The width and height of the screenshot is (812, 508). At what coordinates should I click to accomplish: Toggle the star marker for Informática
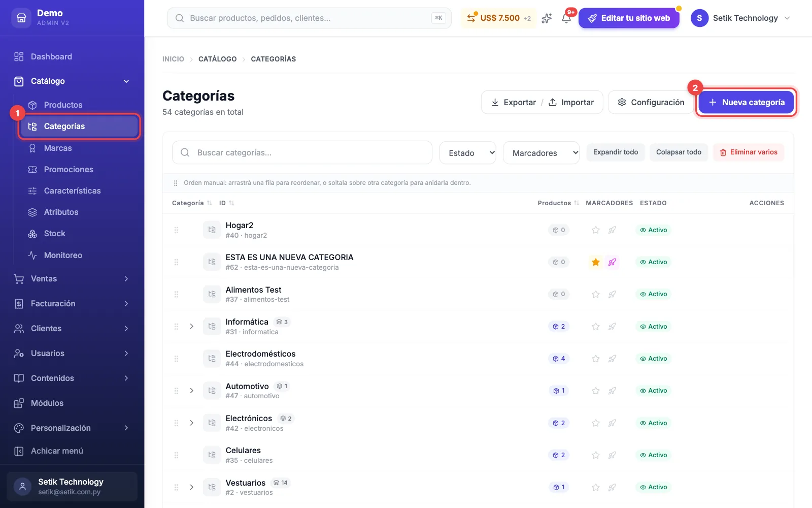point(596,327)
